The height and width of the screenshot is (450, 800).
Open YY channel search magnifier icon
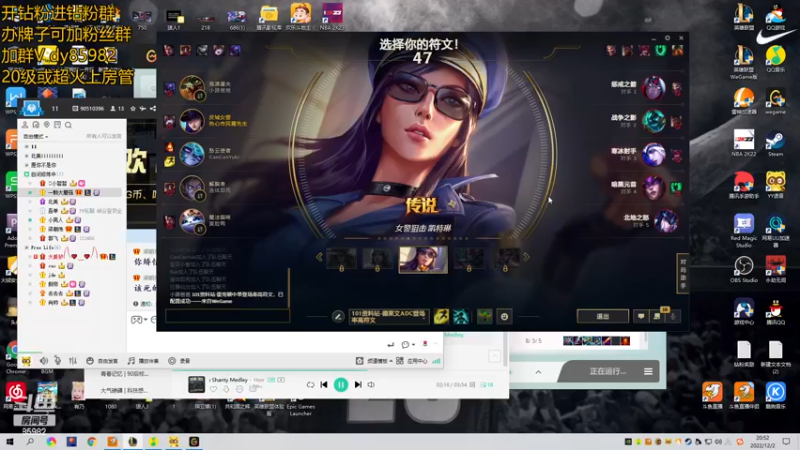(68, 125)
